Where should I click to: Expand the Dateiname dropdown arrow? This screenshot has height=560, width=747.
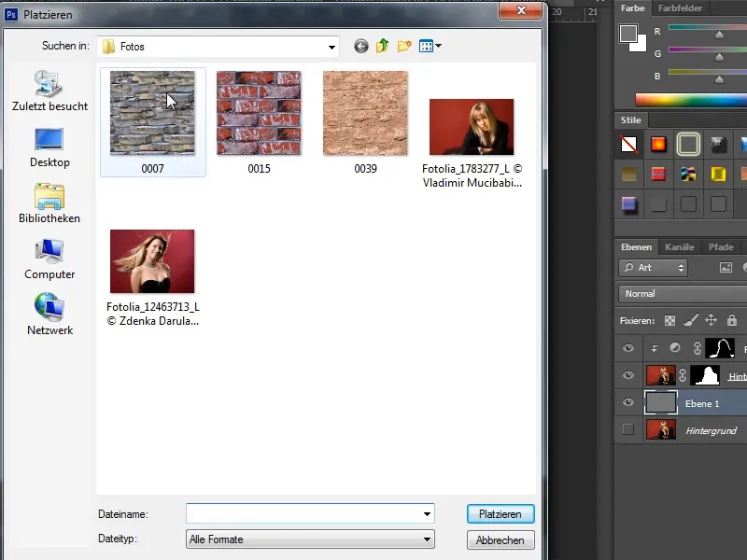click(x=427, y=514)
